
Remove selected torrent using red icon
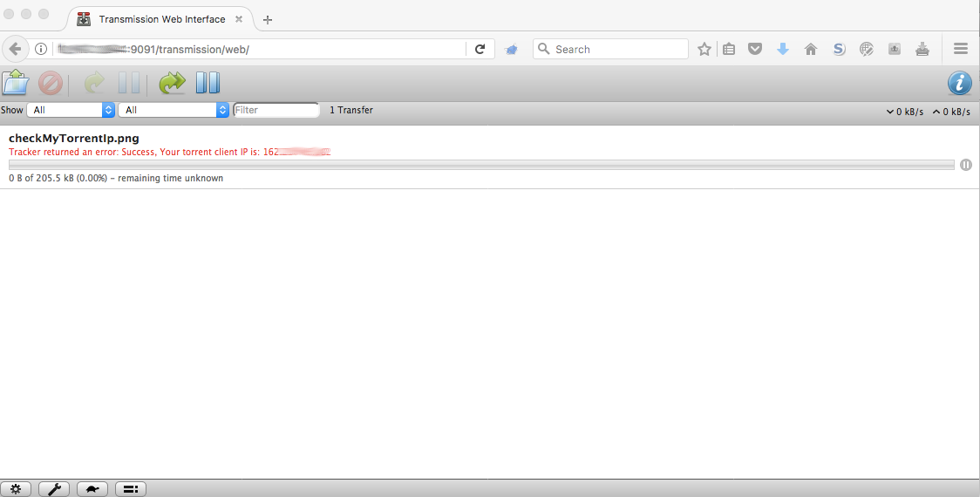(x=51, y=83)
